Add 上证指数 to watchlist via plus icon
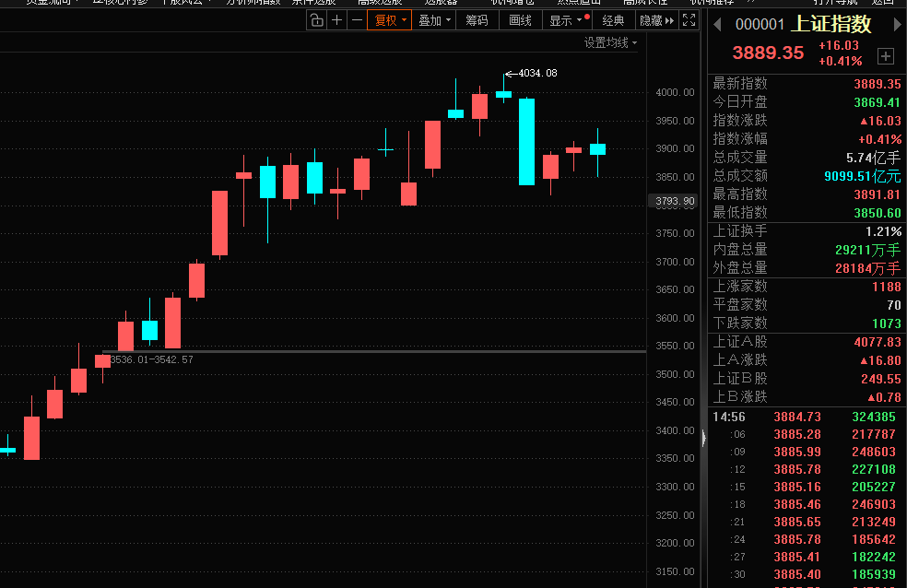907x588 pixels. 886,57
